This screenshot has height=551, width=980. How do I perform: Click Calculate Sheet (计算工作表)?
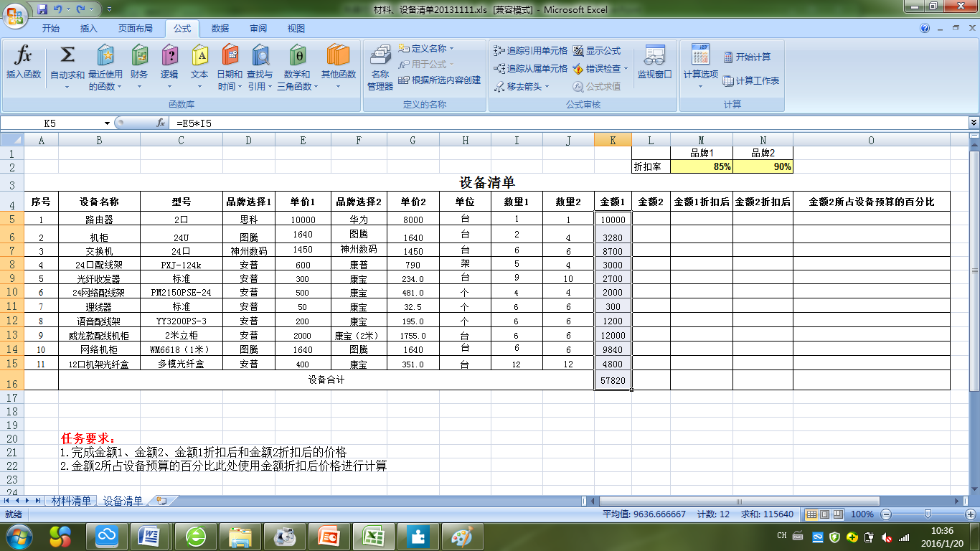point(751,81)
